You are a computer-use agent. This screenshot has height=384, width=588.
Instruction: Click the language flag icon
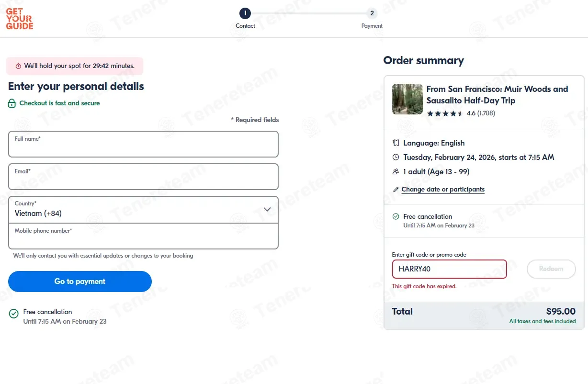tap(396, 143)
